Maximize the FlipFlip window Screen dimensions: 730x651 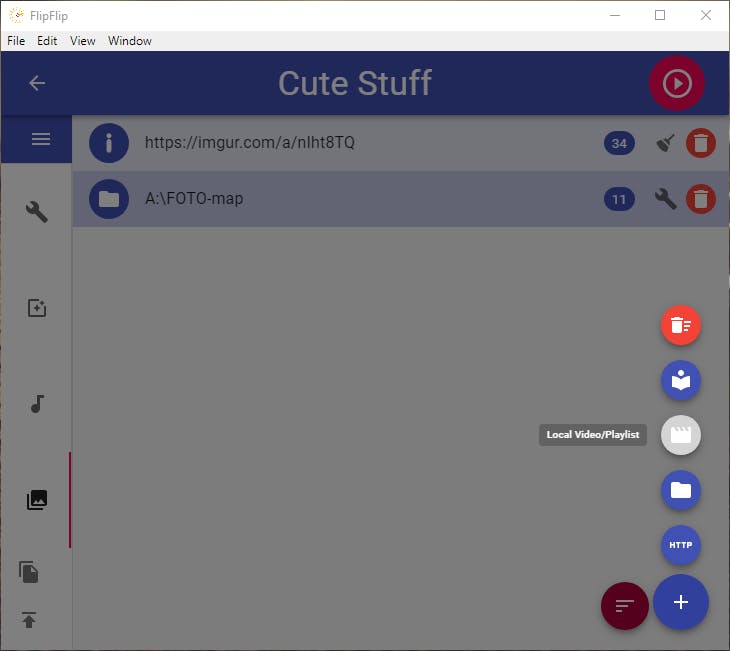pos(660,15)
